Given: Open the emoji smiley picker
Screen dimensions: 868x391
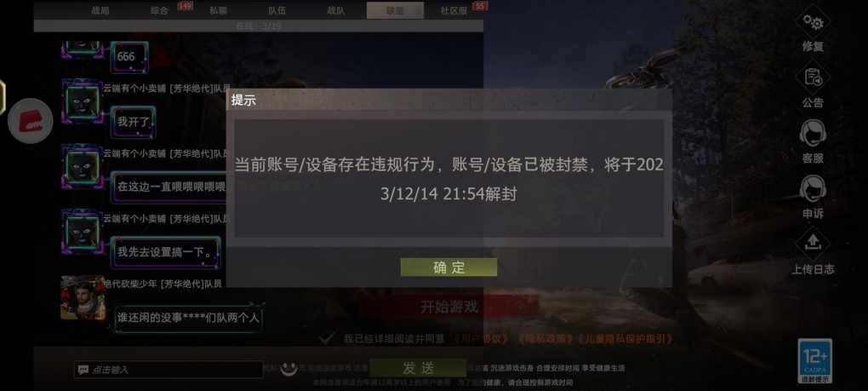Looking at the screenshot, I should 288,368.
